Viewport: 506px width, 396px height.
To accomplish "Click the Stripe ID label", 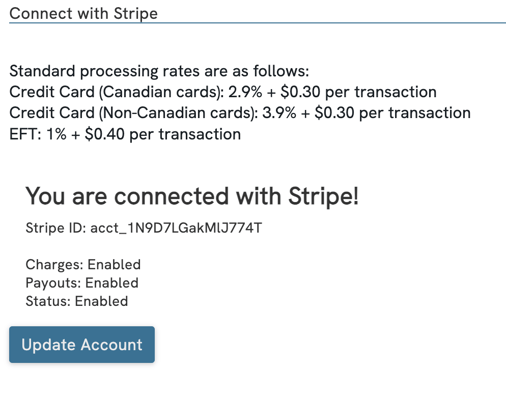I will (x=56, y=228).
